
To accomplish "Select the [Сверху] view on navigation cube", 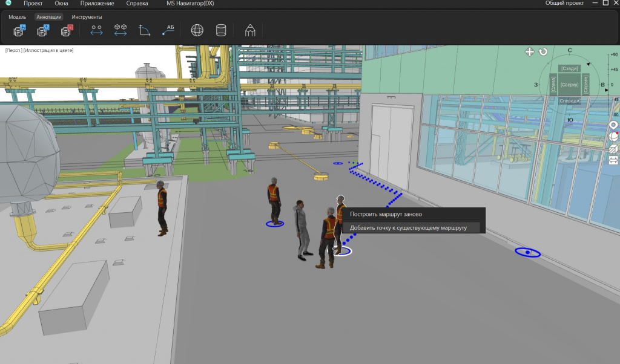I will 569,85.
